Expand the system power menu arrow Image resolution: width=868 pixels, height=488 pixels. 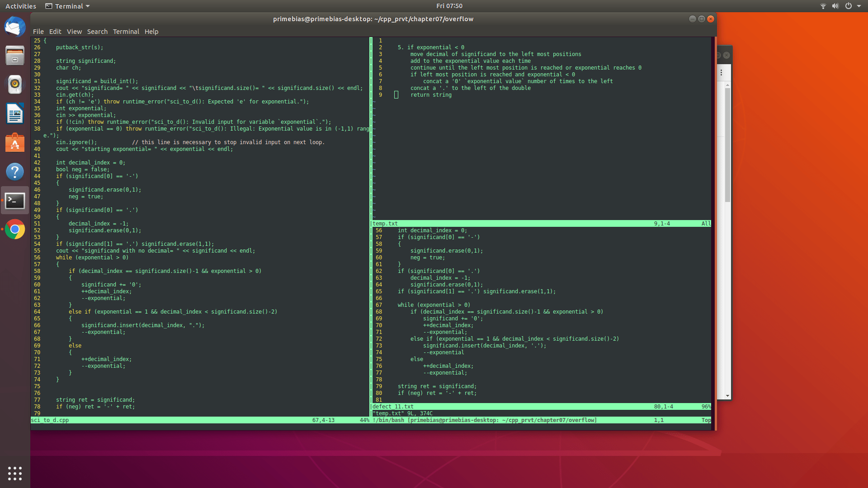pos(859,6)
